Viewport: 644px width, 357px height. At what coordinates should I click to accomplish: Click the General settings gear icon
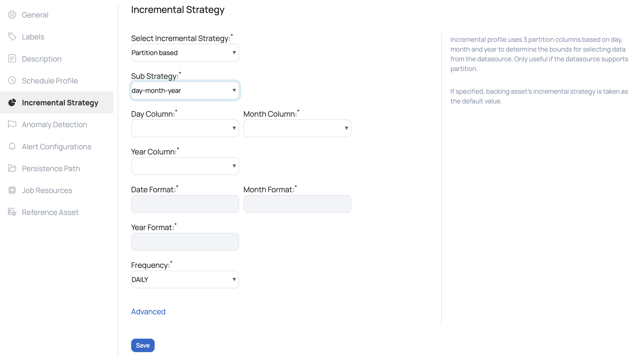pos(12,15)
